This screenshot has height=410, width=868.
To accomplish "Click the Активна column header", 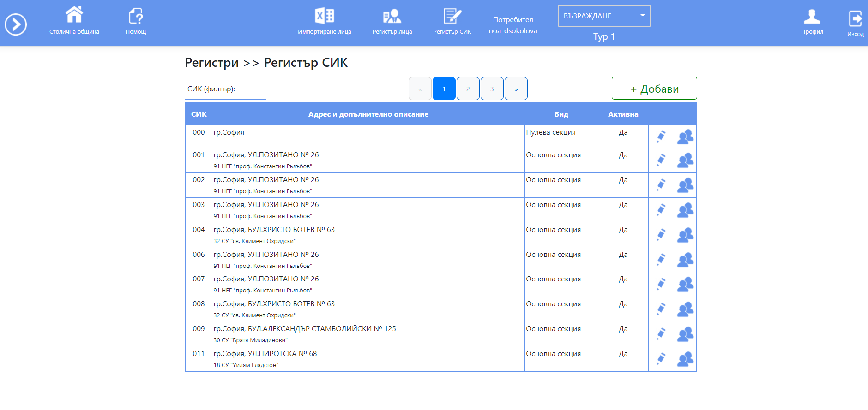I will tap(623, 114).
